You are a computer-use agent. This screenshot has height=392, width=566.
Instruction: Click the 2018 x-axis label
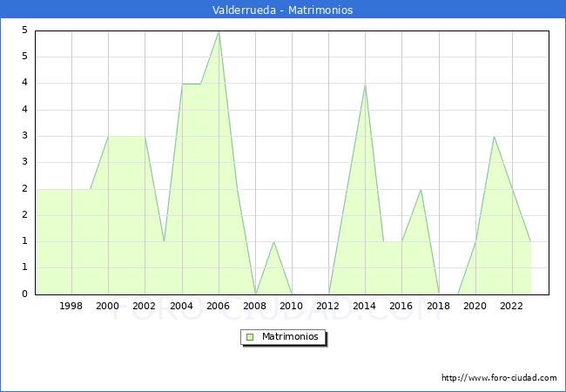coord(439,306)
